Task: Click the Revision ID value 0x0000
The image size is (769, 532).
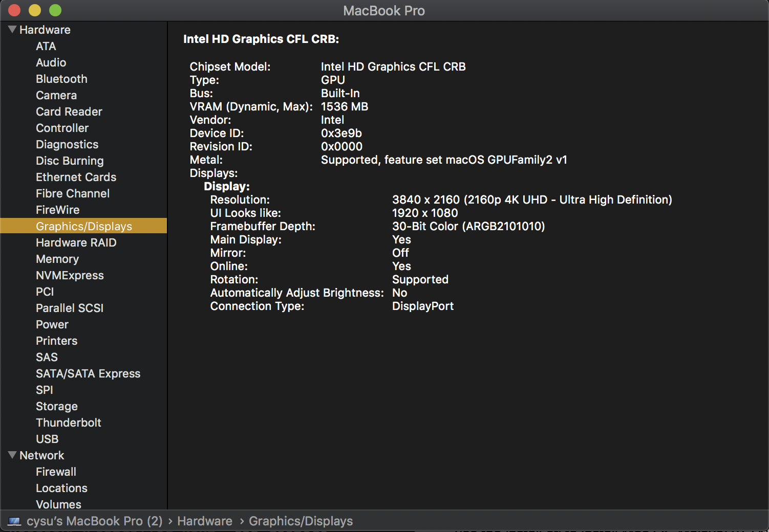Action: 342,146
